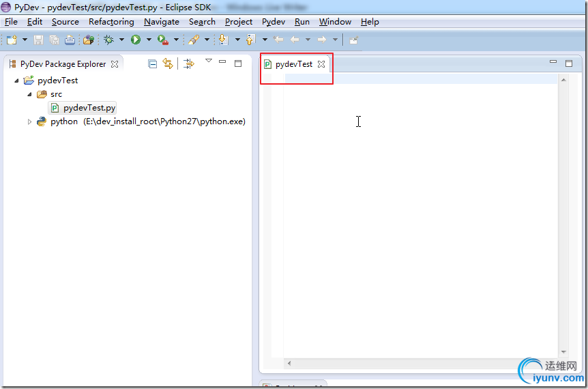Open the Forward history dropdown arrow
Viewport: 588px width, 389px height.
335,40
